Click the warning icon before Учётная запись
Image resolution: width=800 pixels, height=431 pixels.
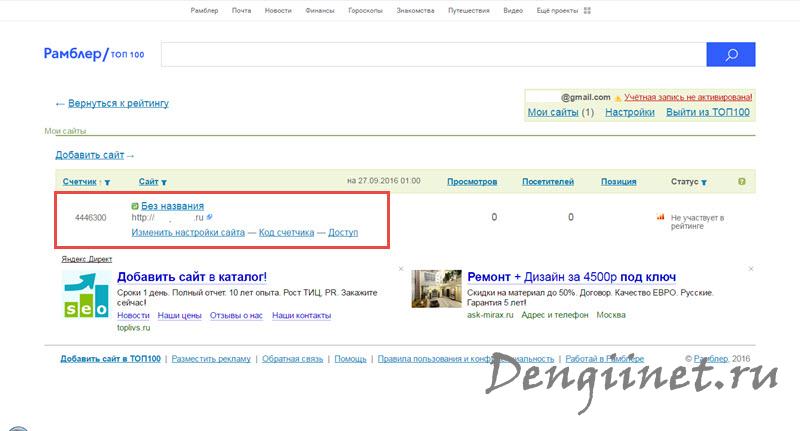click(617, 97)
